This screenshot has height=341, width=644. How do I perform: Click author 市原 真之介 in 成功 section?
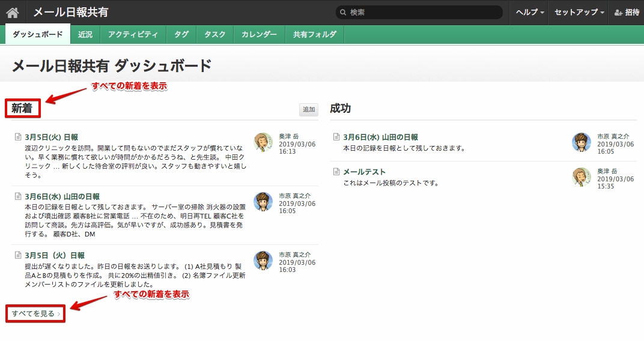[x=613, y=136]
